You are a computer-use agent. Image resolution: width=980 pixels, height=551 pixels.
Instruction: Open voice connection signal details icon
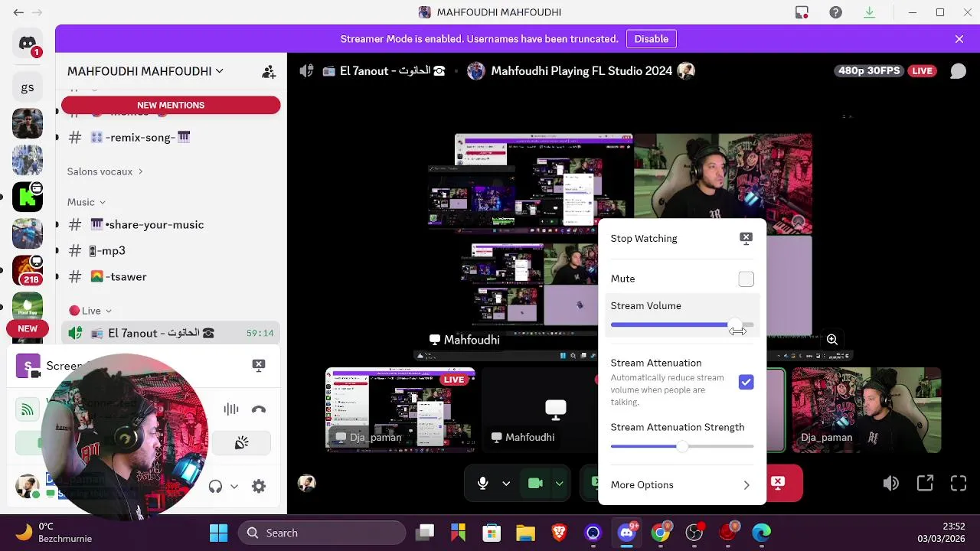(x=28, y=409)
